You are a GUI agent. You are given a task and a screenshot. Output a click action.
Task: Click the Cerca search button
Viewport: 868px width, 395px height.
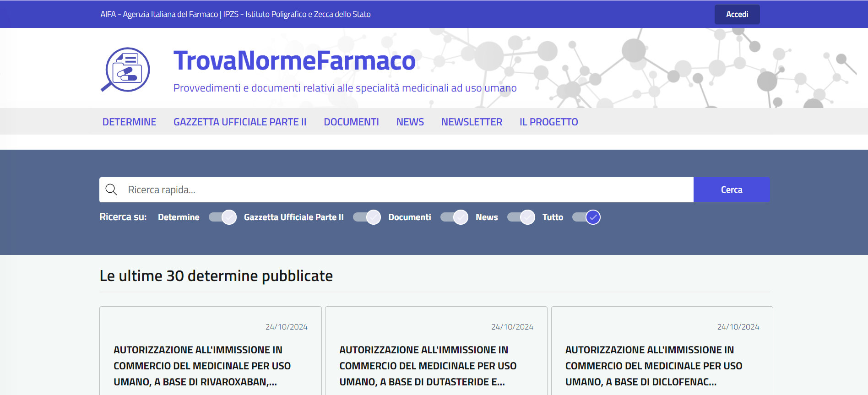click(x=732, y=189)
